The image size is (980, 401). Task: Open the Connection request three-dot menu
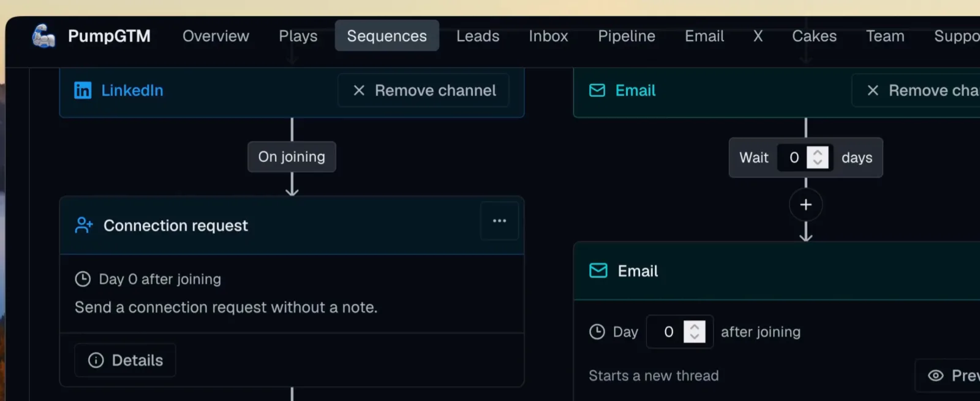(500, 221)
